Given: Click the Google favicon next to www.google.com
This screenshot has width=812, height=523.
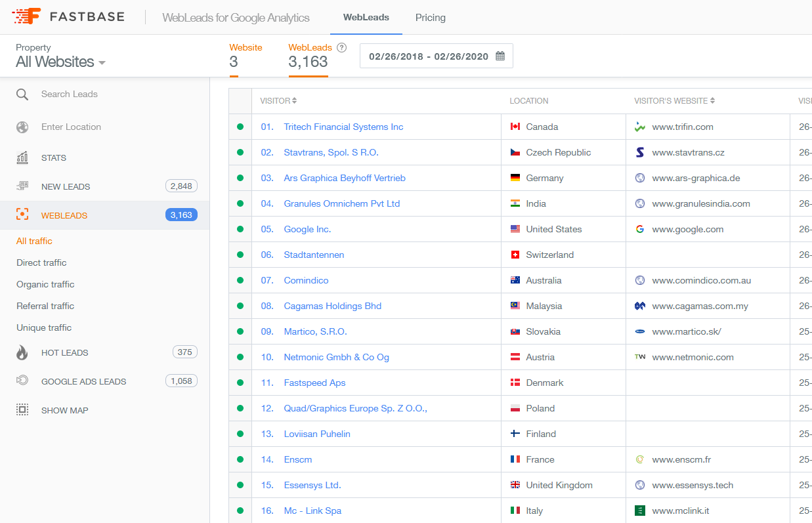Looking at the screenshot, I should 640,229.
